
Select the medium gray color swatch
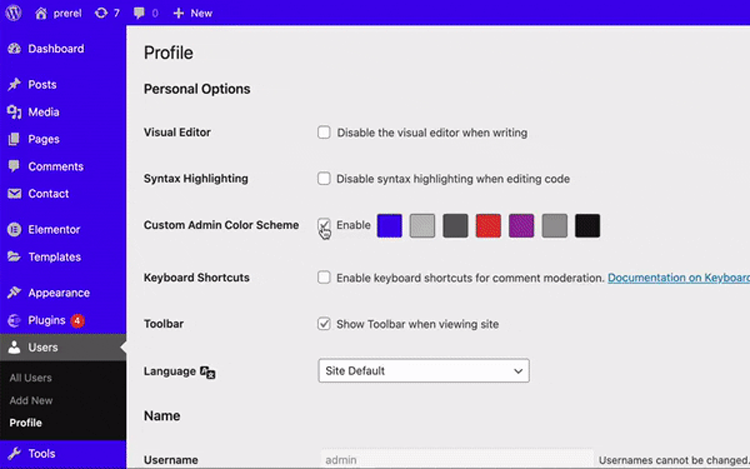coord(554,226)
